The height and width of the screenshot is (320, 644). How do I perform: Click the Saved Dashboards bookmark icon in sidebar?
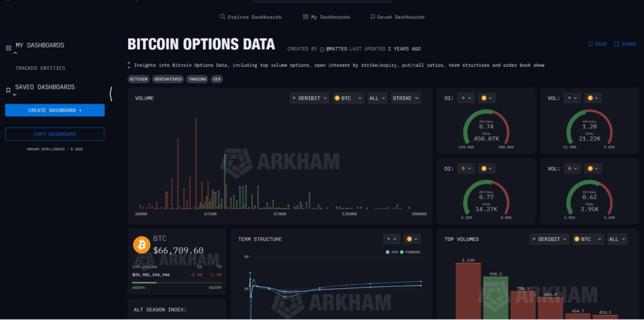pos(8,90)
